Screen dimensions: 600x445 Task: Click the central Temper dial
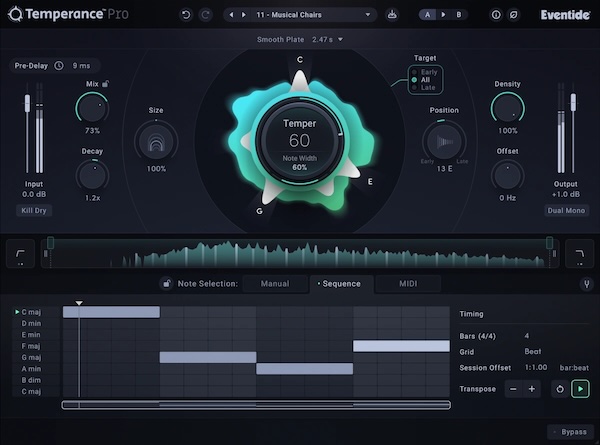pyautogui.click(x=300, y=141)
